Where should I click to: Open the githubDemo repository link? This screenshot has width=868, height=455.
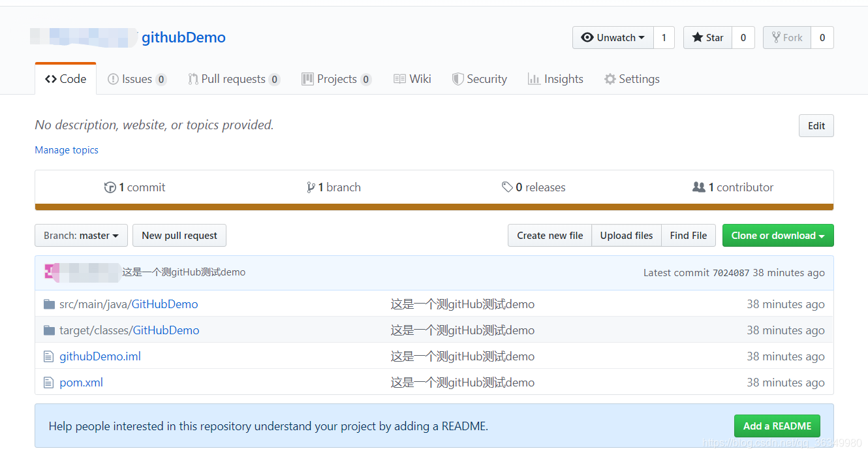point(183,37)
